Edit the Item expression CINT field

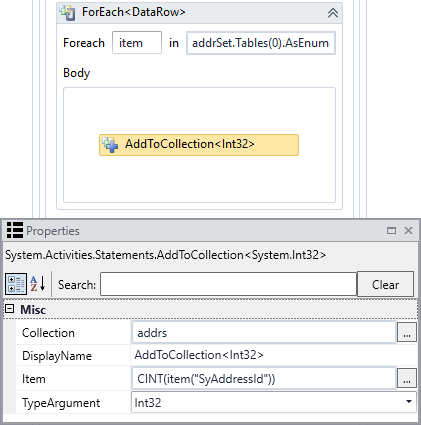(x=264, y=378)
